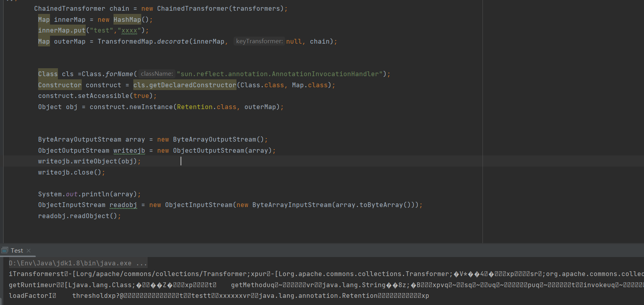Click the underlined 'writeojb' variable declaration
Viewport: 644px width, 305px height.
(129, 150)
